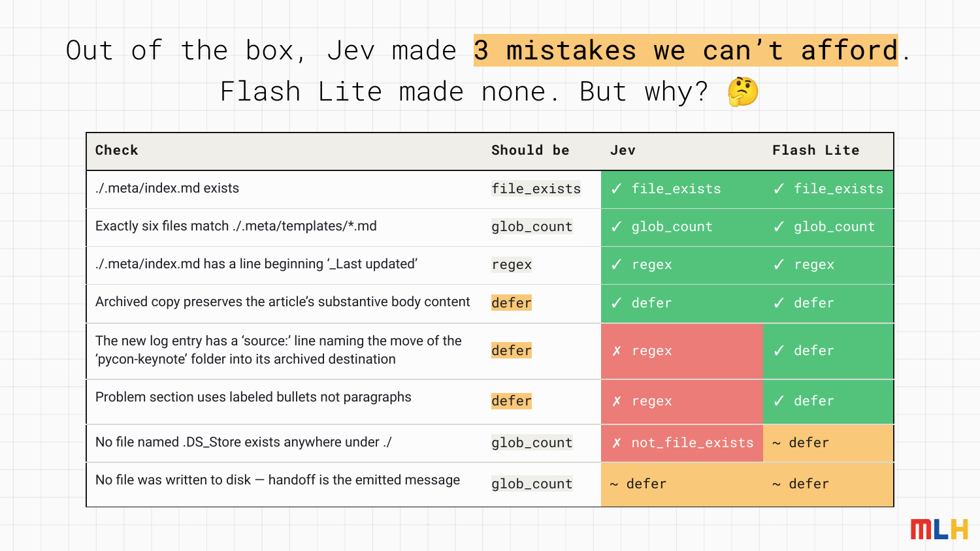
Task: Click Jev's green 'defer' result
Action: [682, 304]
